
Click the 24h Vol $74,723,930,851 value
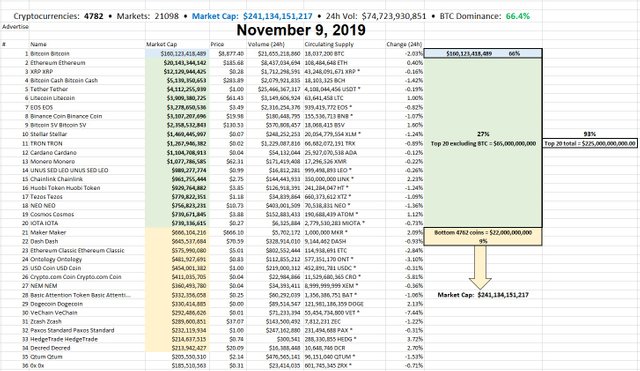[x=393, y=16]
